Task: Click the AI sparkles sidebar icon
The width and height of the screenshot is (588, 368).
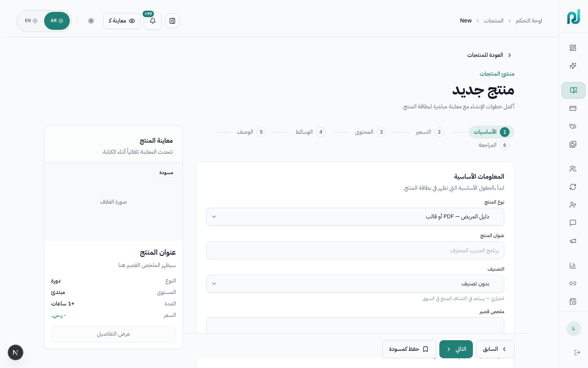Action: point(573,66)
